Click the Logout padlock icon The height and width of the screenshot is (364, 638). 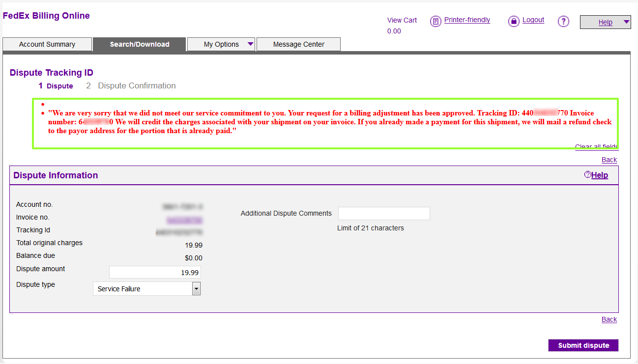click(514, 21)
